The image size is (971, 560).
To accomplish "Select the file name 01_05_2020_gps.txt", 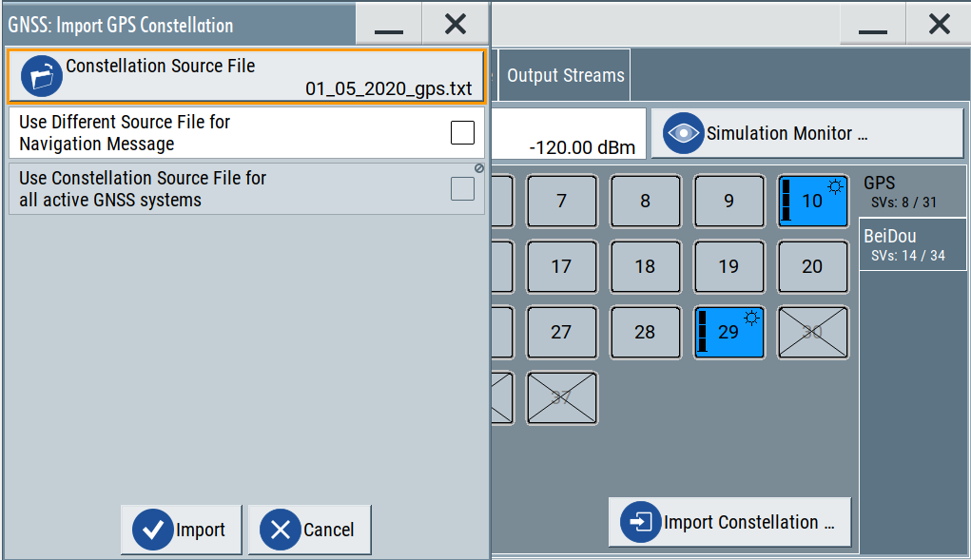I will [x=388, y=88].
